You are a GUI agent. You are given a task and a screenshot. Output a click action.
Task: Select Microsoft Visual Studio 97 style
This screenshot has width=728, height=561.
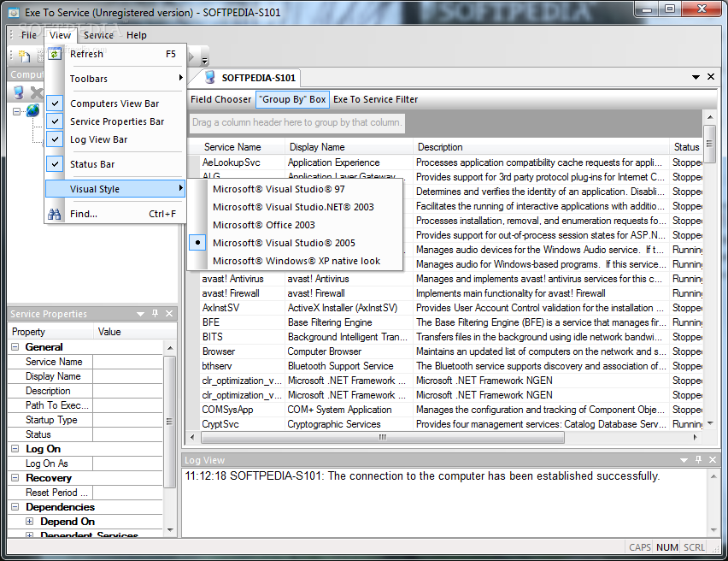pyautogui.click(x=295, y=189)
